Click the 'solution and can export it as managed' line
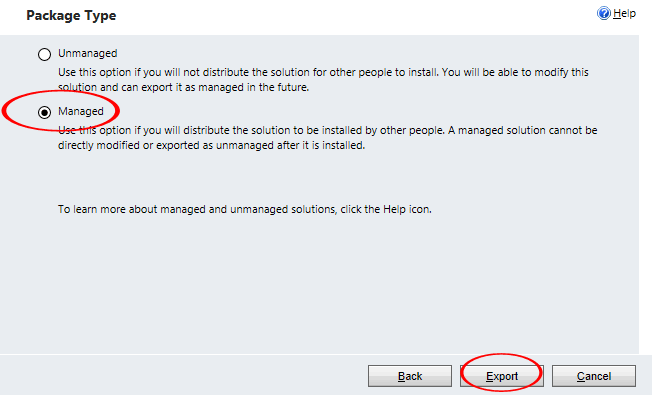652x395 pixels. point(183,87)
